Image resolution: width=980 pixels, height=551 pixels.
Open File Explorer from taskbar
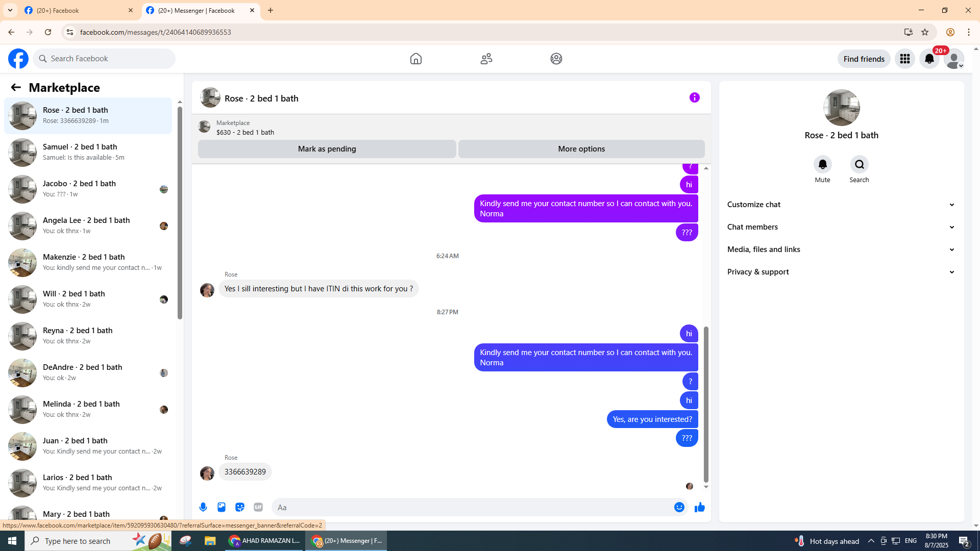pyautogui.click(x=210, y=541)
